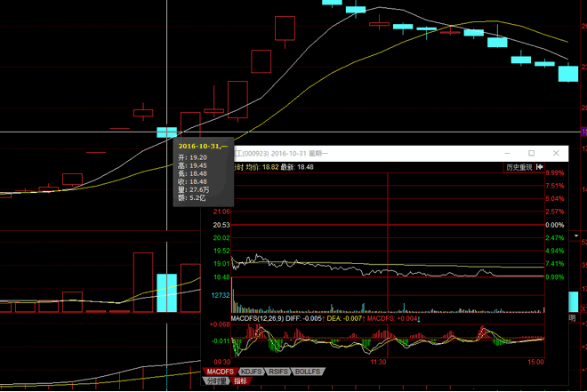Viewport: 587px width, 392px height.
Task: Click the green 19.01 price axis label
Action: [x=221, y=264]
